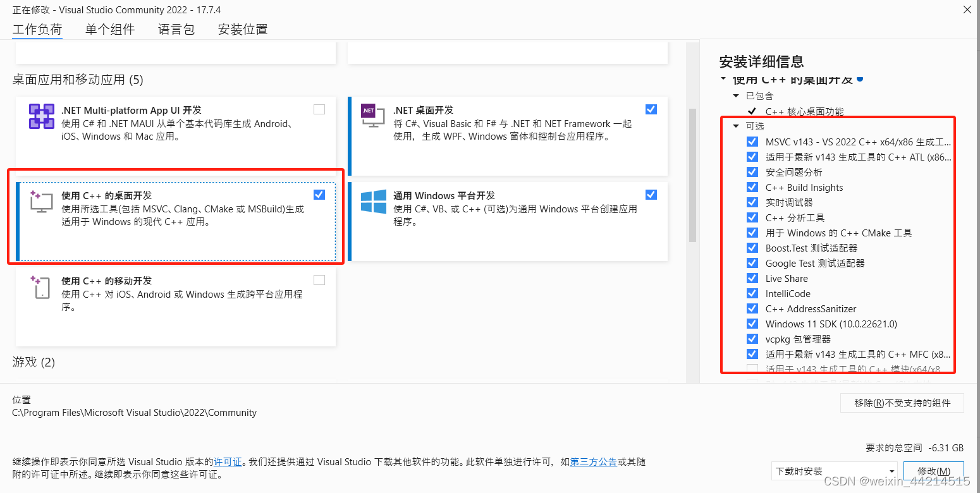Switch to the 语言包 tab
The width and height of the screenshot is (980, 493).
pos(176,29)
